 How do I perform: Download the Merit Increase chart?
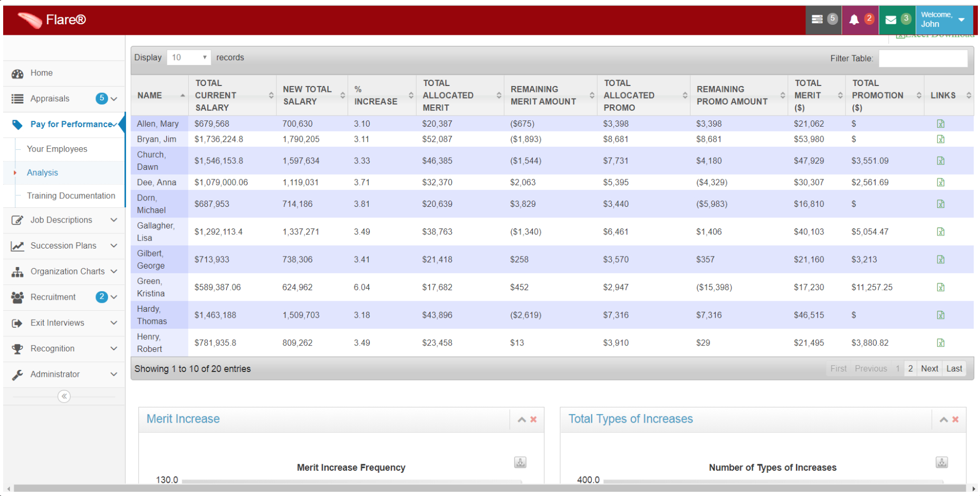520,462
